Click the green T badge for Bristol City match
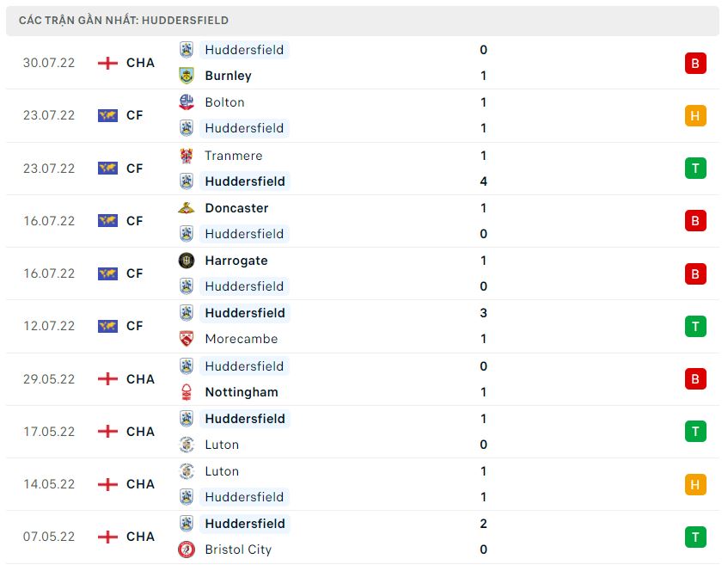Viewport: 728px width, 571px height. pyautogui.click(x=695, y=537)
